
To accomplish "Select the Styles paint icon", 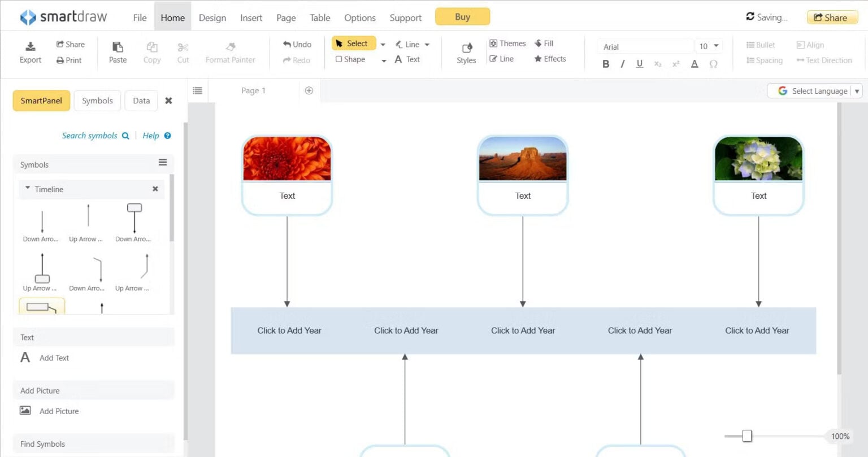I will click(466, 49).
